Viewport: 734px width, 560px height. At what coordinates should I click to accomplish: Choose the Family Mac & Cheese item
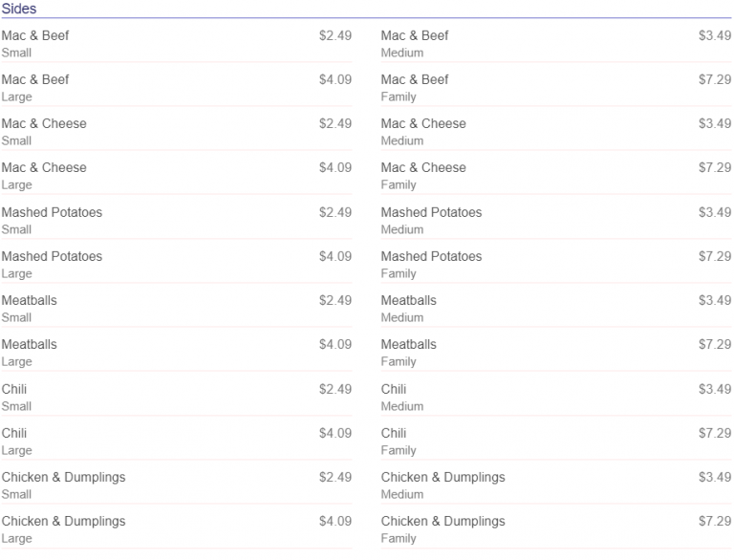[x=423, y=167]
